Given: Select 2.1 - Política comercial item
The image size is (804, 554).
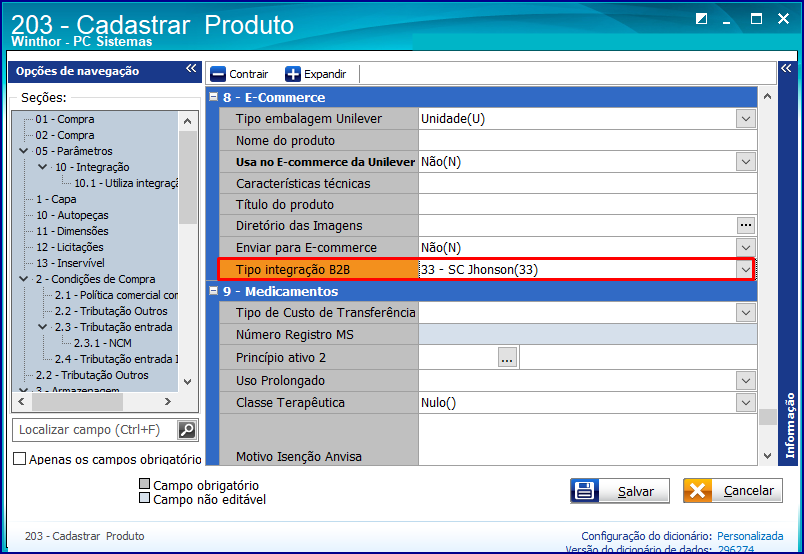Looking at the screenshot, I should tap(116, 295).
